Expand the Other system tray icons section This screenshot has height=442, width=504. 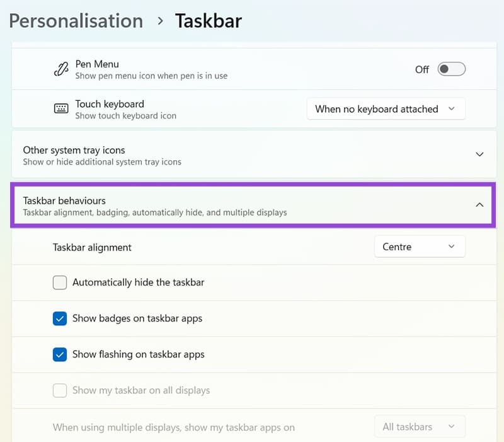(479, 154)
